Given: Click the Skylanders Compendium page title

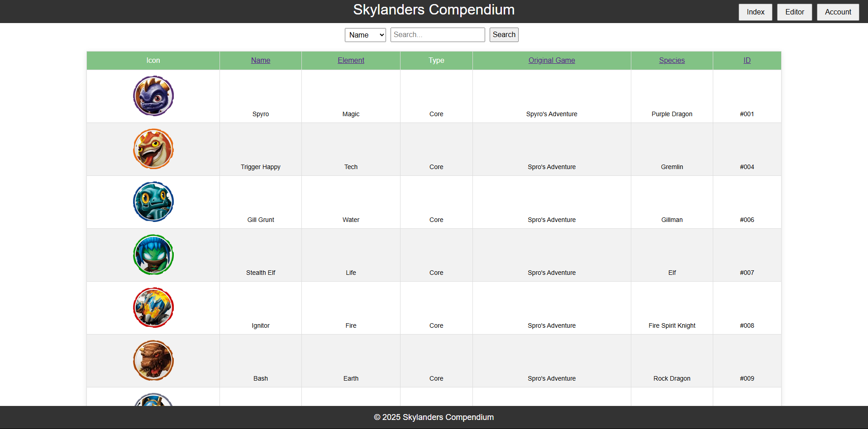Looking at the screenshot, I should pyautogui.click(x=434, y=10).
